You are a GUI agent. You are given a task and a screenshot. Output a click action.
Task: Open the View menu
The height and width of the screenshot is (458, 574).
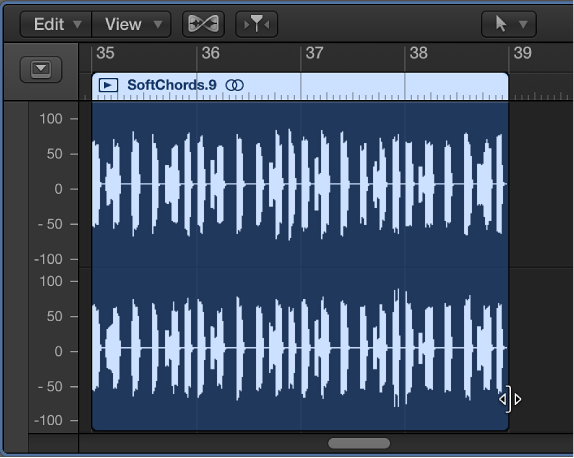point(131,24)
